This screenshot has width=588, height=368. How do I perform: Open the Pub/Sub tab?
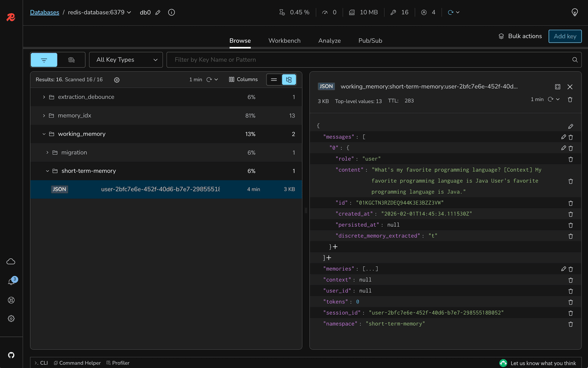coord(370,41)
